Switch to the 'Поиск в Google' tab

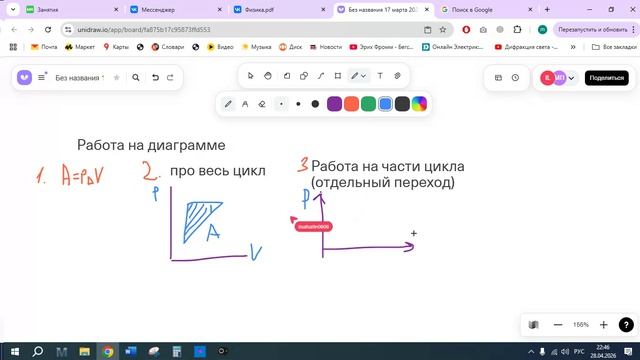(x=487, y=9)
